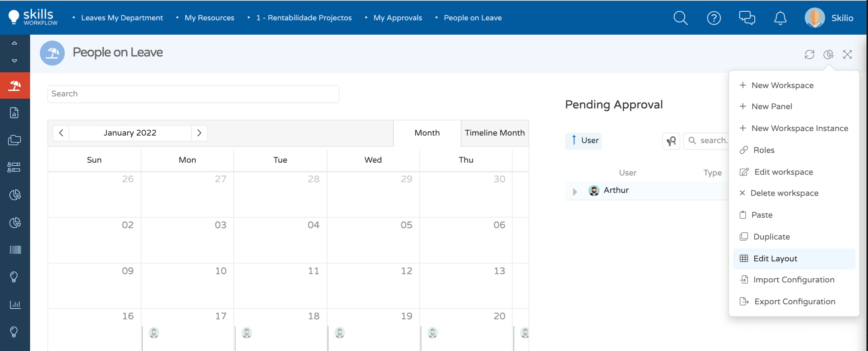The height and width of the screenshot is (351, 868).
Task: Click the fullscreen expand arrows icon
Action: pos(847,55)
